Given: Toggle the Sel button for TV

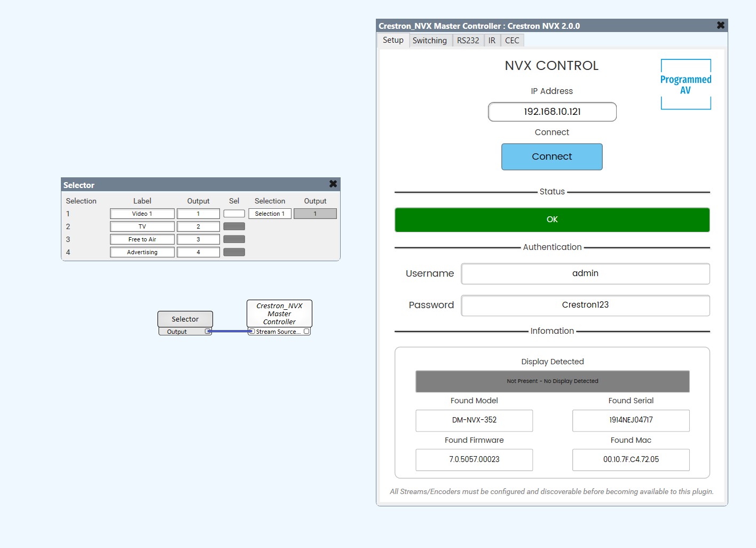Looking at the screenshot, I should pyautogui.click(x=234, y=226).
